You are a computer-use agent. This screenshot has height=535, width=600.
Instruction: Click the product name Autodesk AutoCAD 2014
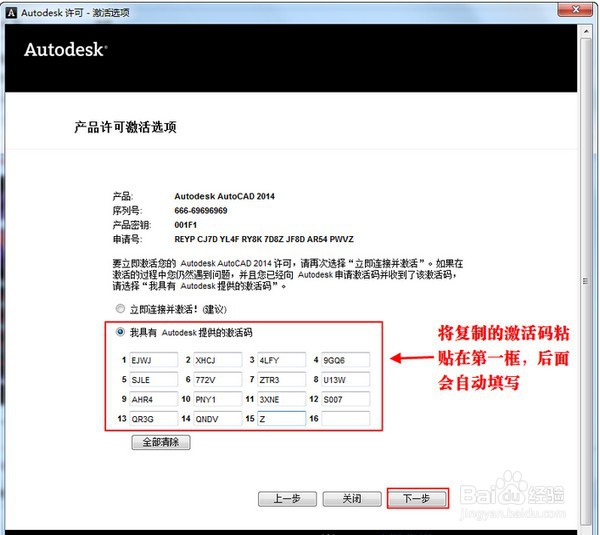click(225, 196)
